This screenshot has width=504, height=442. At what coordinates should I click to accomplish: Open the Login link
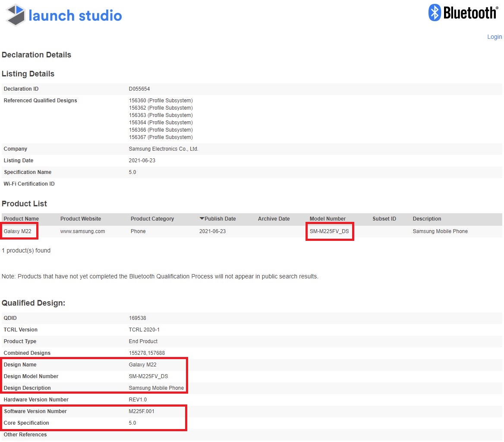[494, 37]
